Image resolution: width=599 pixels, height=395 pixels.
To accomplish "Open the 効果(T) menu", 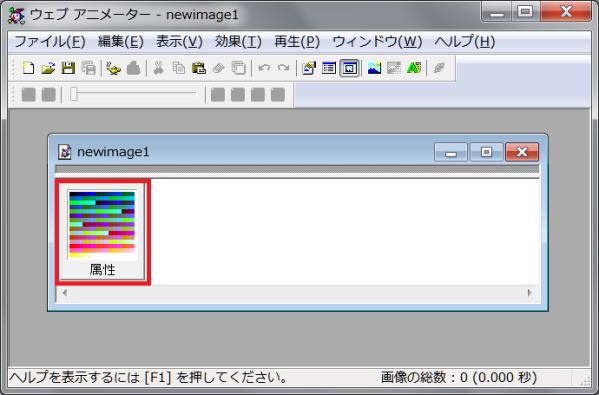I will click(238, 41).
